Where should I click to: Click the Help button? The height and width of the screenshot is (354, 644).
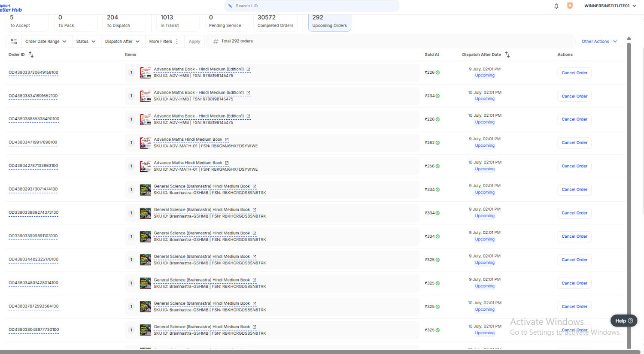(x=624, y=321)
